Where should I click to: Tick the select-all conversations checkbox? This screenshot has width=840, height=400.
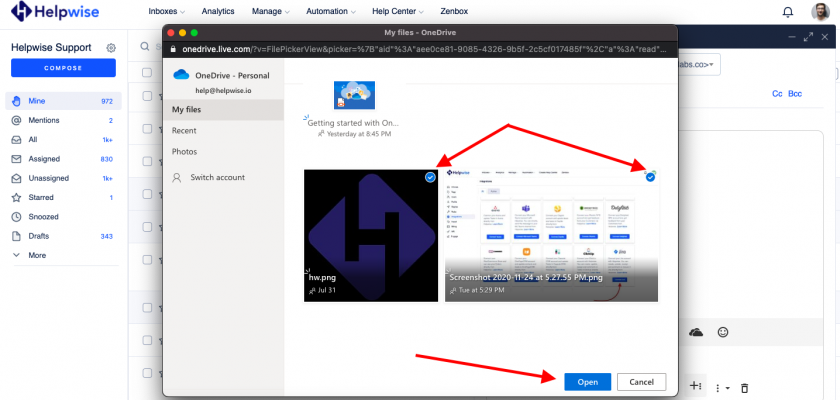point(147,71)
